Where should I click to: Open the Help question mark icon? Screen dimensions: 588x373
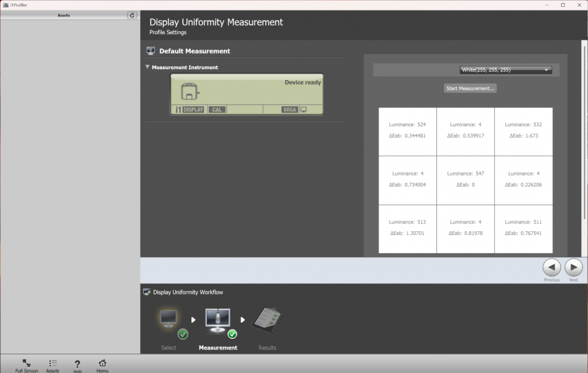[x=77, y=363]
